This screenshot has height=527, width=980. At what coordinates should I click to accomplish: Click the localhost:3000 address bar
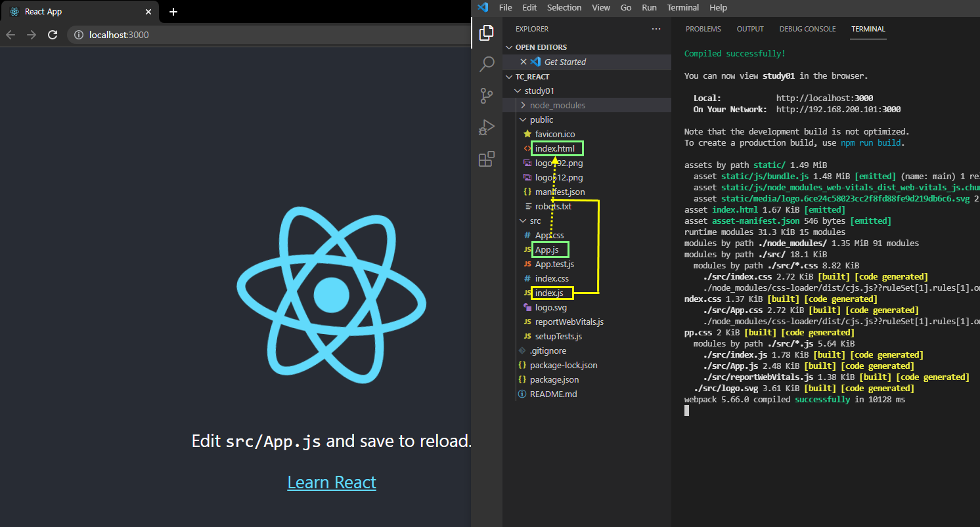[269, 35]
